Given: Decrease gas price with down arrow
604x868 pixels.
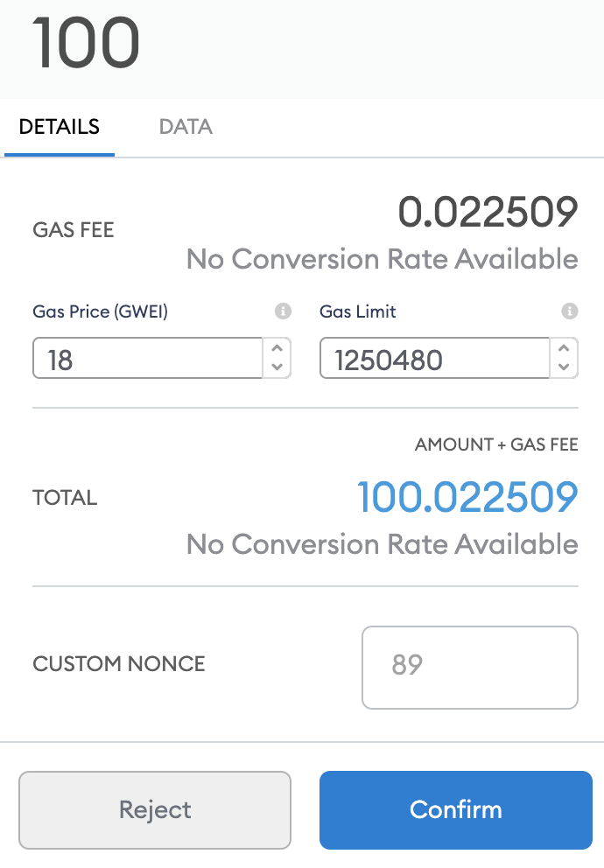Looking at the screenshot, I should coord(277,367).
